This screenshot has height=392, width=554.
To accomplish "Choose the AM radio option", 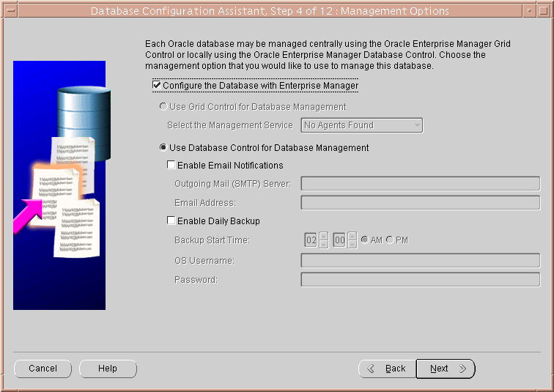I will pos(364,240).
